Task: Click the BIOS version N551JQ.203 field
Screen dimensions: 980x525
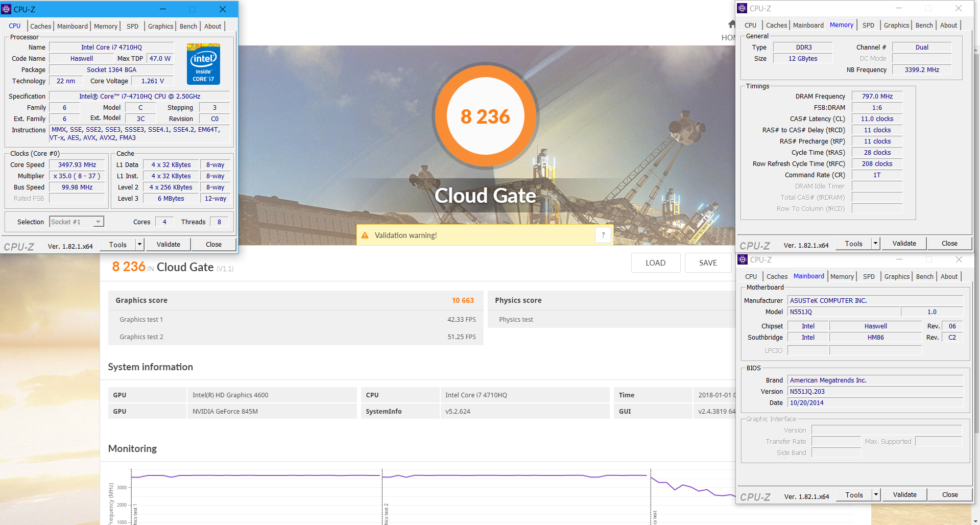Action: 875,392
